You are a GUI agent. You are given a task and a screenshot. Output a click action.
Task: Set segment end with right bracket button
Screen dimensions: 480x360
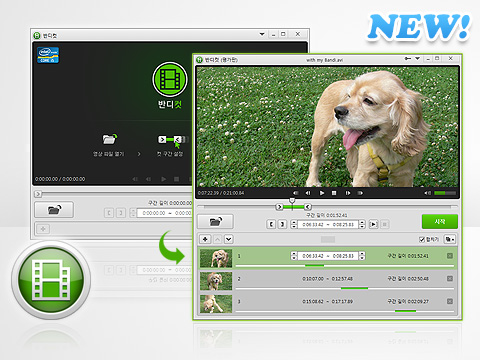(x=282, y=224)
